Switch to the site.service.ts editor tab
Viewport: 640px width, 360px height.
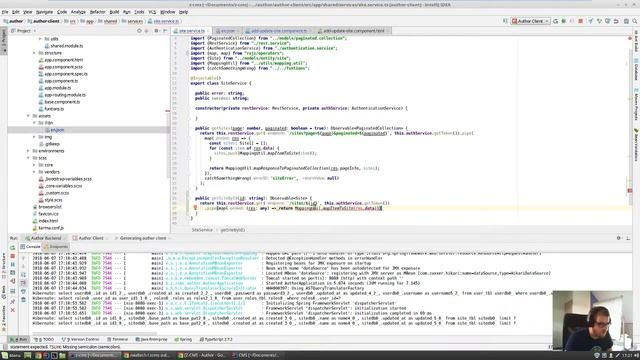click(191, 31)
